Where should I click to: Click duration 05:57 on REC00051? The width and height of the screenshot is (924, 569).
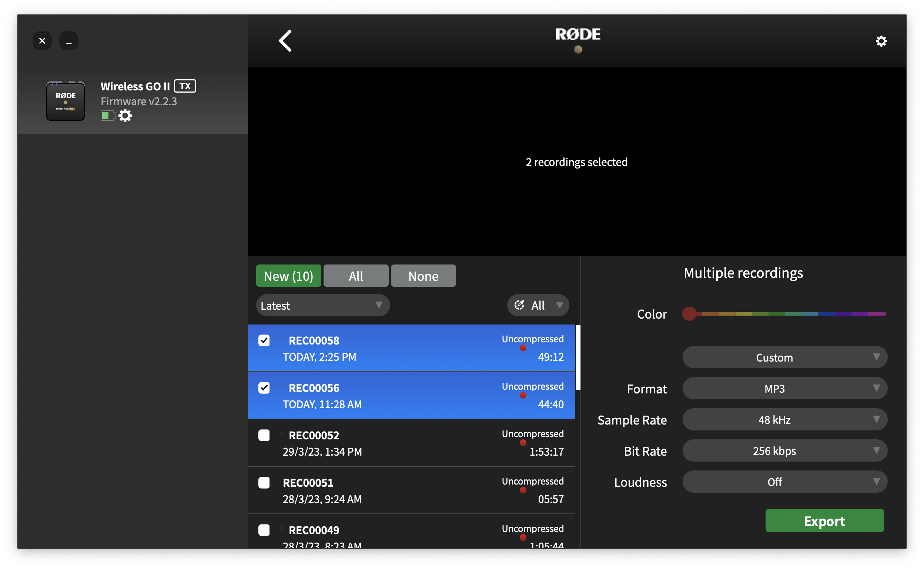[x=551, y=499]
